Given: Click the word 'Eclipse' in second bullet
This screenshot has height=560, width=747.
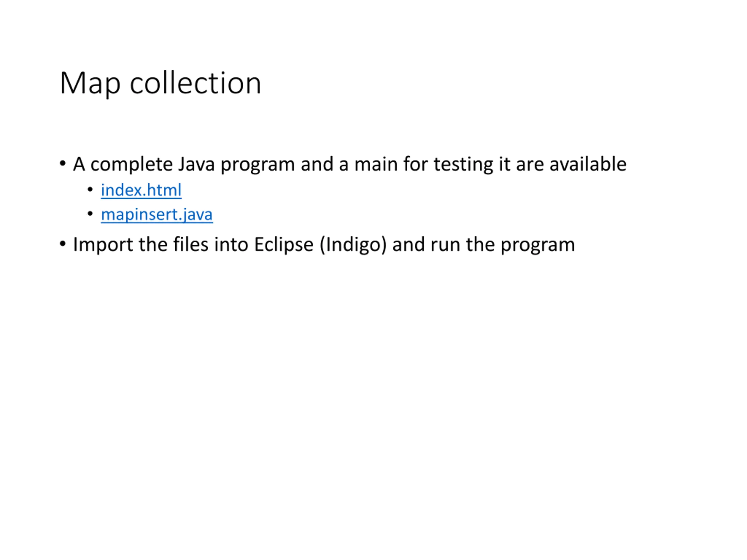Looking at the screenshot, I should click(284, 245).
